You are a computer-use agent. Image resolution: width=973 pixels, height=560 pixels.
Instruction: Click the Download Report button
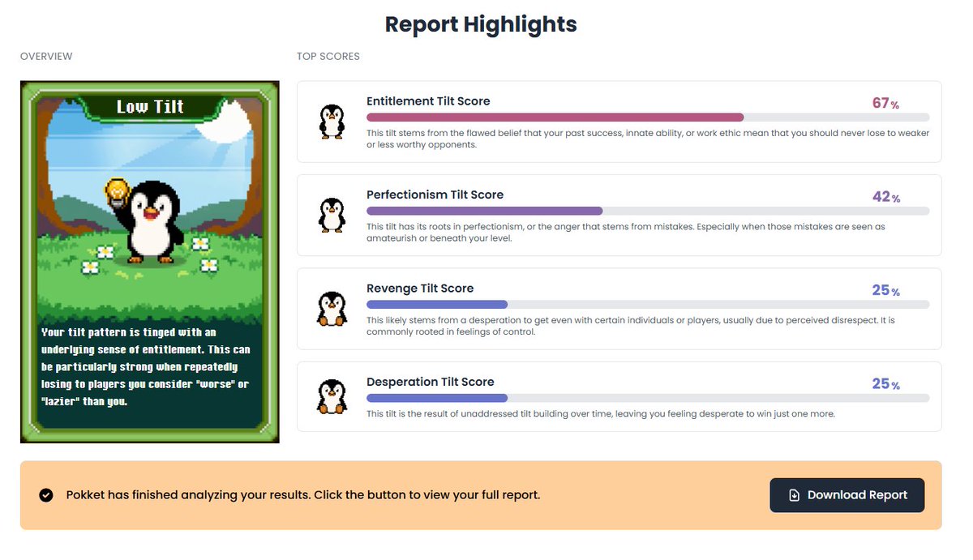pyautogui.click(x=847, y=495)
